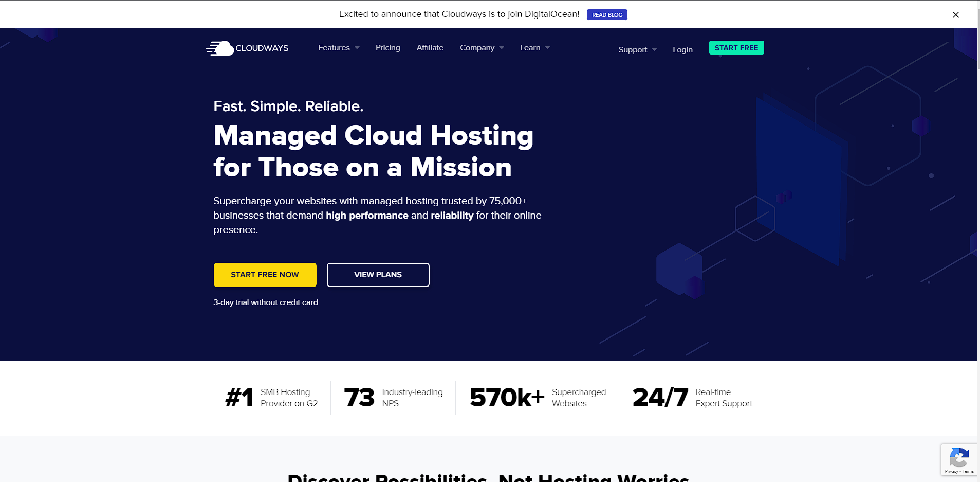Click the yellow START FREE NOW button
Screen dimensions: 980x482
click(x=265, y=275)
